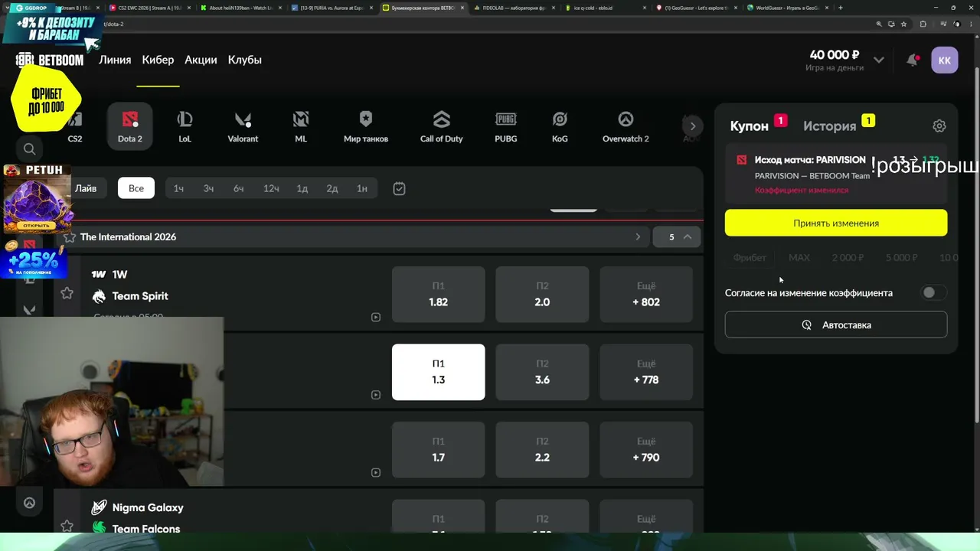Bet on П1 1.82 for 1W

pos(438,295)
